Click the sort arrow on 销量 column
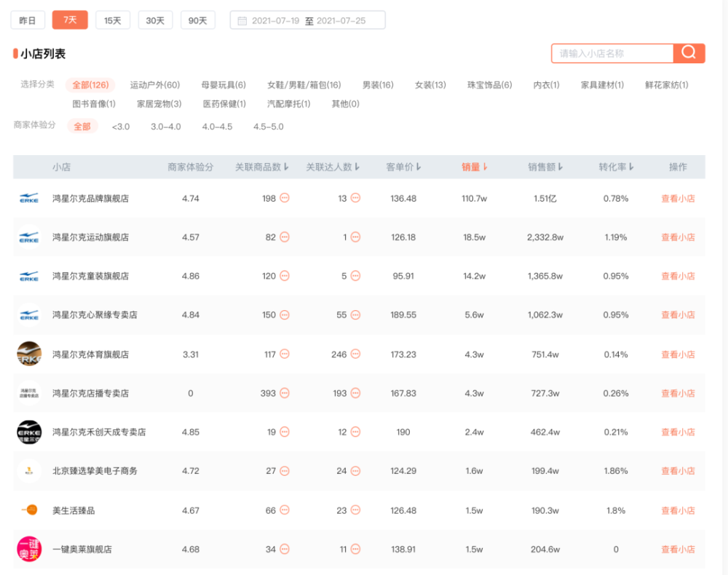Image resolution: width=728 pixels, height=575 pixels. click(485, 167)
